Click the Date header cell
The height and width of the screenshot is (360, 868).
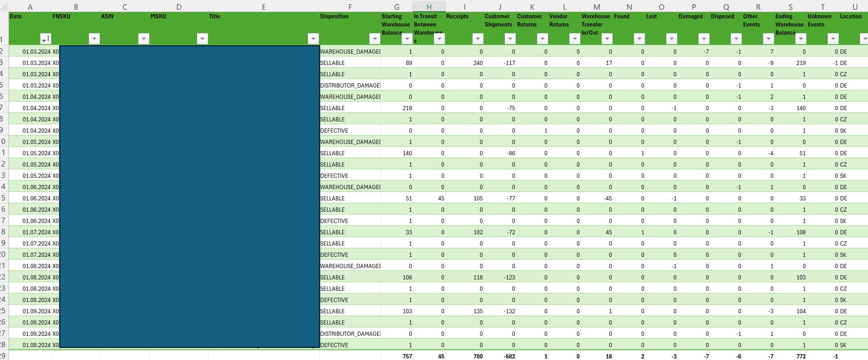coord(30,28)
